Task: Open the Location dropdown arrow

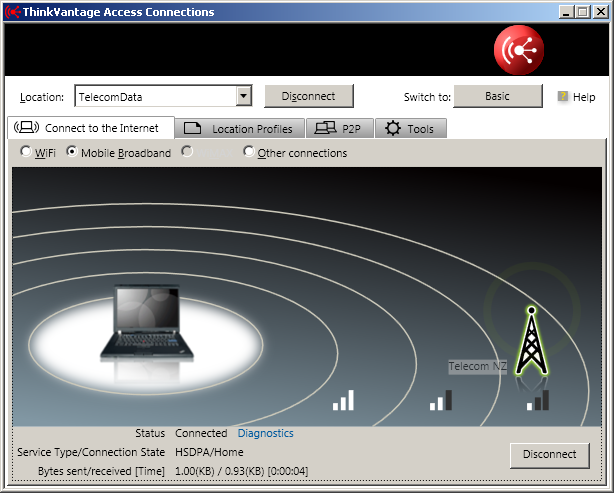Action: coord(244,96)
